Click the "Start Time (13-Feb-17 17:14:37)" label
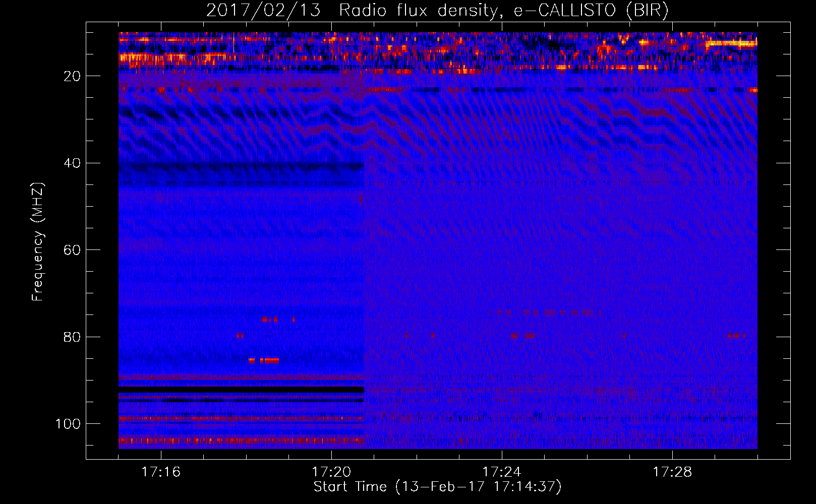816x504 pixels. point(437,487)
